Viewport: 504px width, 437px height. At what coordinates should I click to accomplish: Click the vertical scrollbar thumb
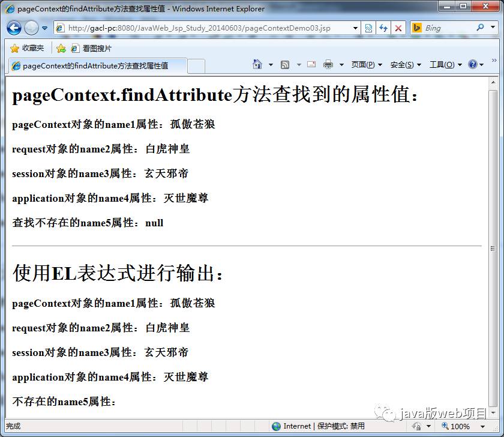[493, 249]
